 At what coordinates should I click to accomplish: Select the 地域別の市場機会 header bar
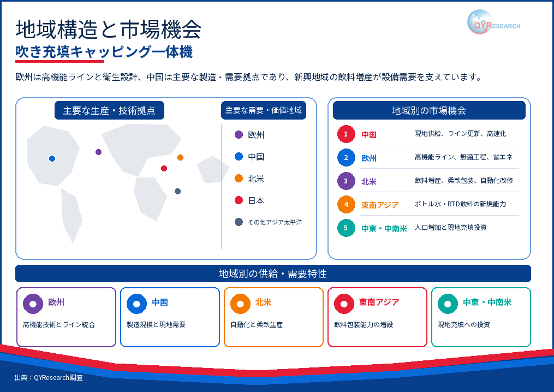click(x=429, y=110)
